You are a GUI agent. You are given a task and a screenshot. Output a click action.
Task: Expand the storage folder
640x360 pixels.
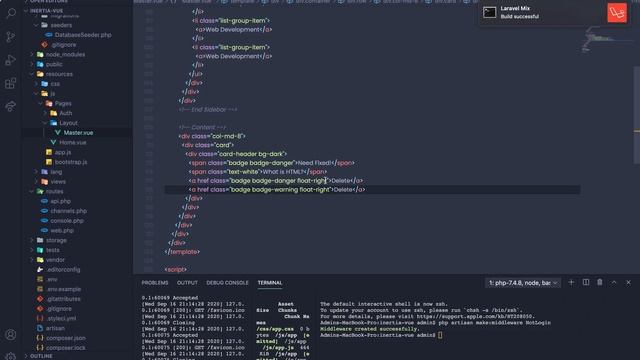click(56, 240)
